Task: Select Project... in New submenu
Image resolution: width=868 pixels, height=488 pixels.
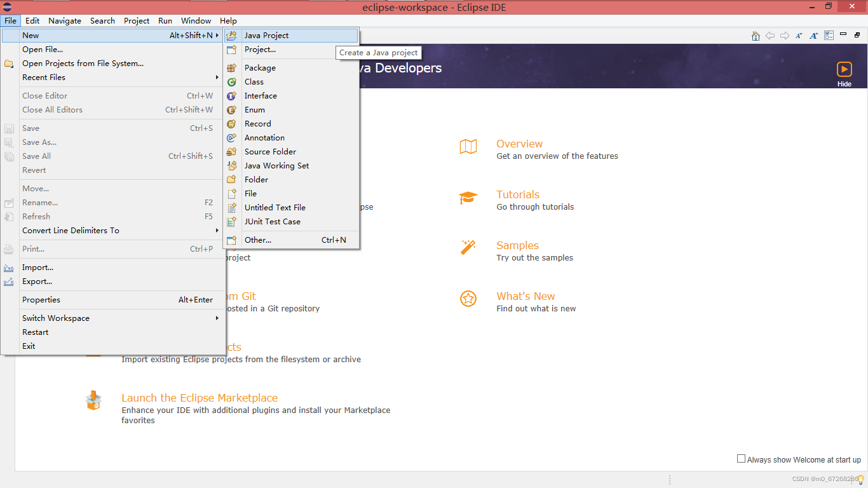Action: 292,50
